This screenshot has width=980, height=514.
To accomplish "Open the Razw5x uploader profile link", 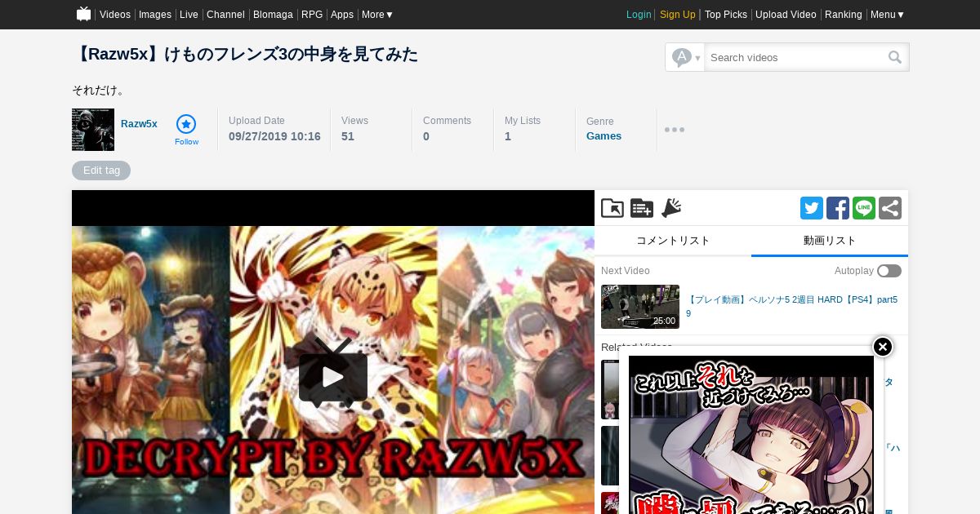I will coord(139,124).
